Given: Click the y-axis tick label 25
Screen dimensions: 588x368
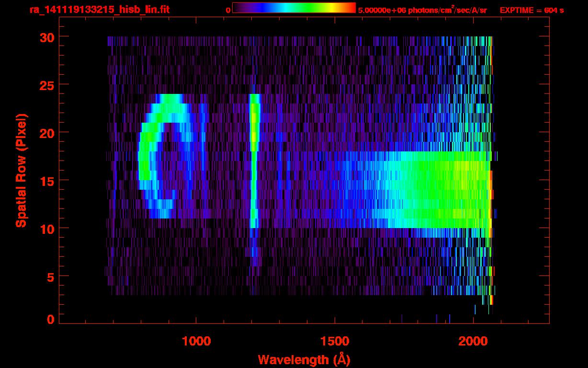Looking at the screenshot, I should click(x=46, y=85).
